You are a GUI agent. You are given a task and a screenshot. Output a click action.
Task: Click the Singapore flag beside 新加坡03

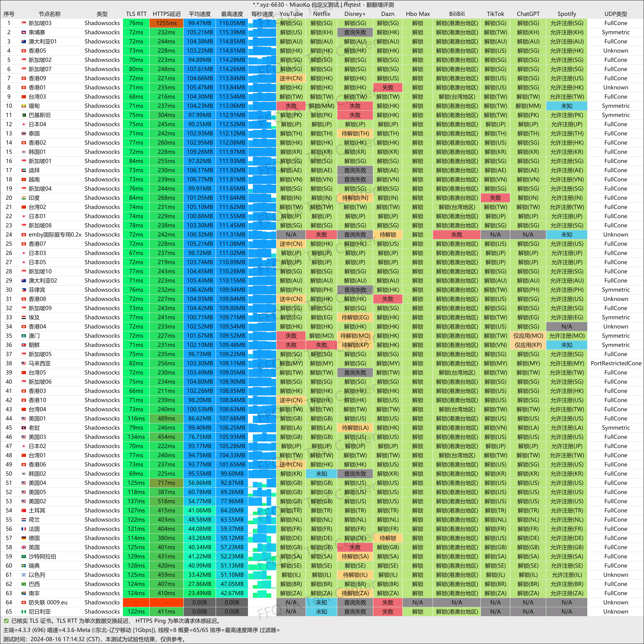click(24, 23)
